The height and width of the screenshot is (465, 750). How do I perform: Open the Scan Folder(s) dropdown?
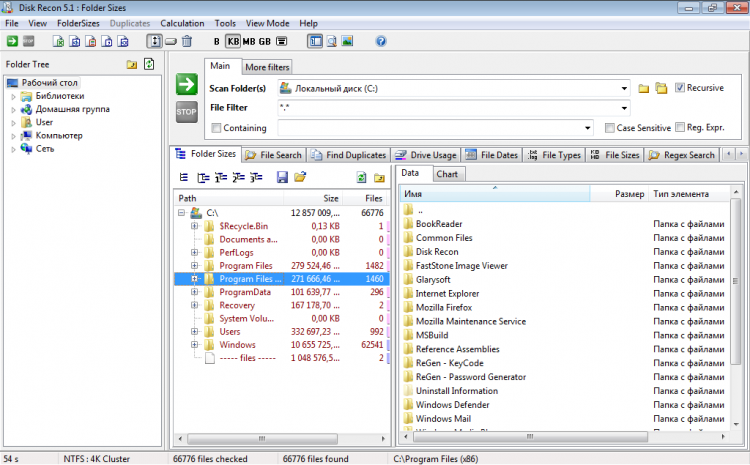(624, 89)
